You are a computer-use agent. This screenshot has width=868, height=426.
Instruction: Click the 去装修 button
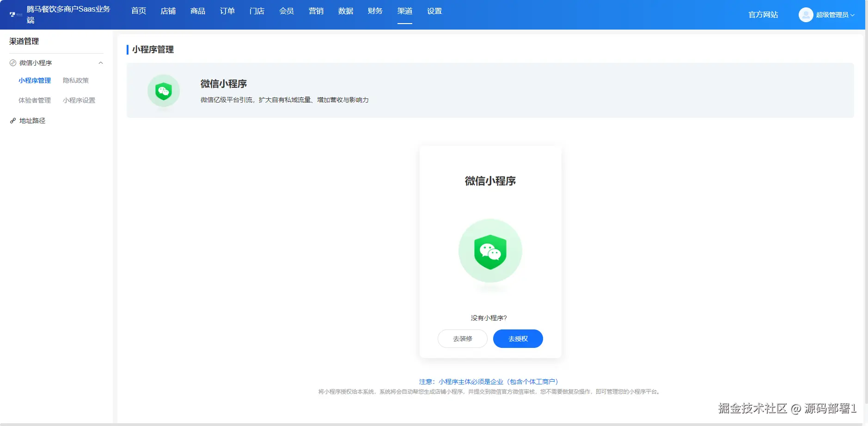click(x=463, y=339)
